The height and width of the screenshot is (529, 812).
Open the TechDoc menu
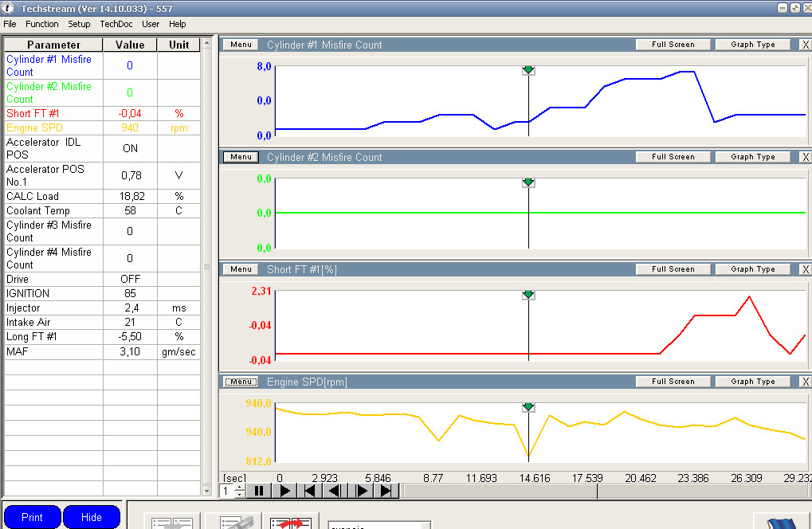point(116,24)
